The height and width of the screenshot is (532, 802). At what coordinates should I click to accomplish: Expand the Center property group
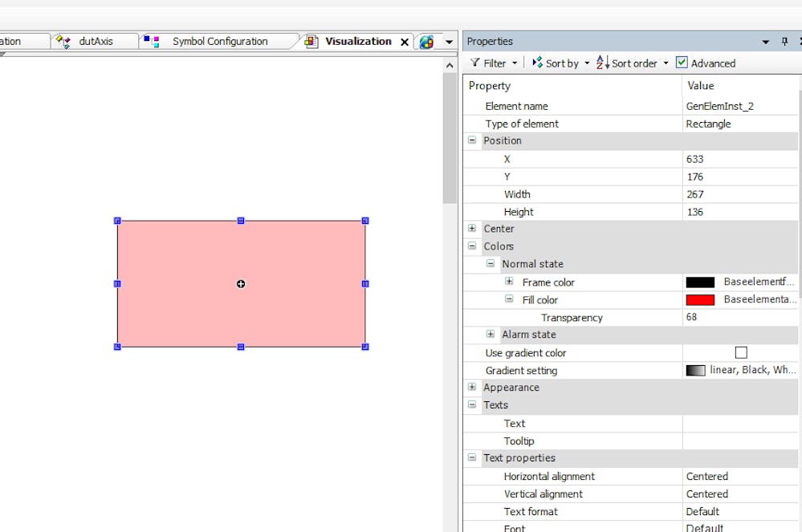click(472, 228)
